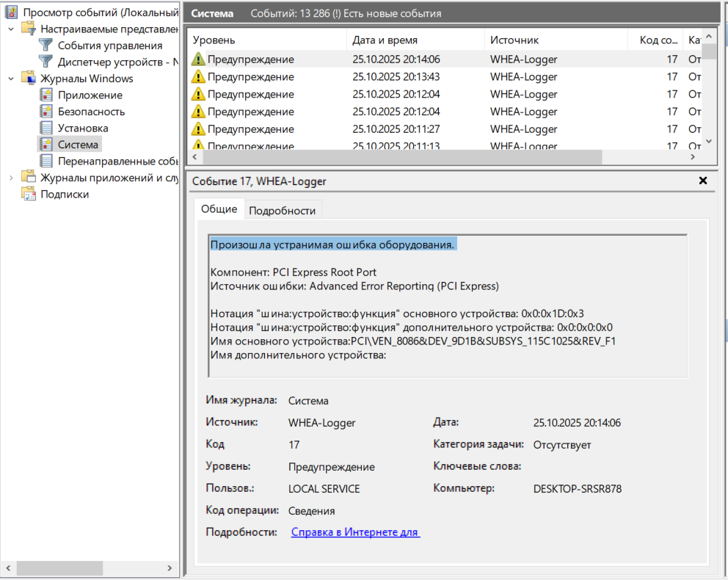Click the 'События управления' filter icon
This screenshot has height=580, width=728.
(46, 45)
